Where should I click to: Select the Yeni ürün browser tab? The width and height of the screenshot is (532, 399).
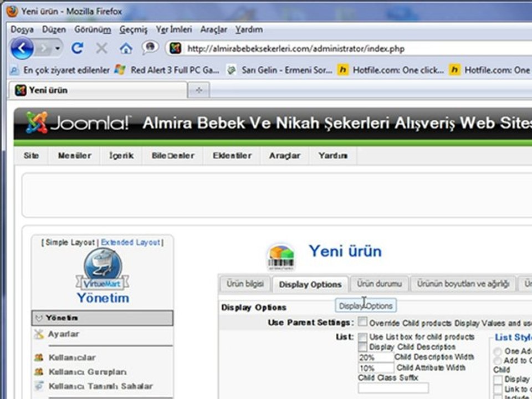pos(98,90)
